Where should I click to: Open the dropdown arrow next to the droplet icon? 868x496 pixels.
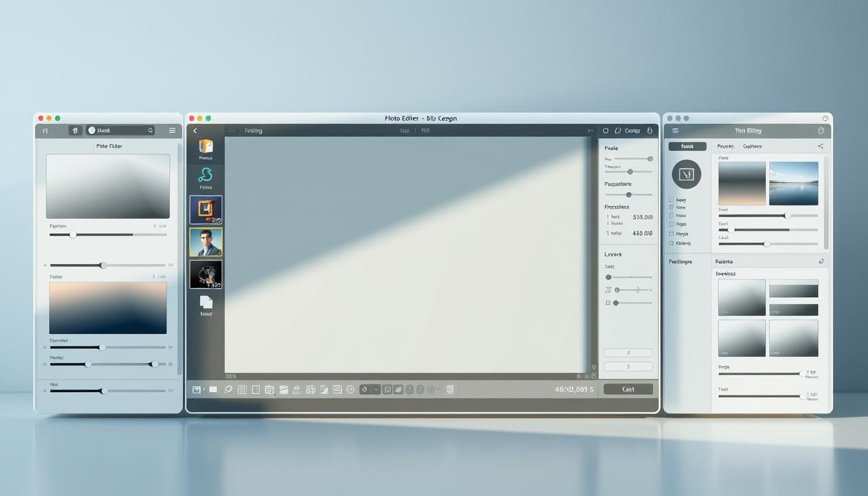point(376,389)
